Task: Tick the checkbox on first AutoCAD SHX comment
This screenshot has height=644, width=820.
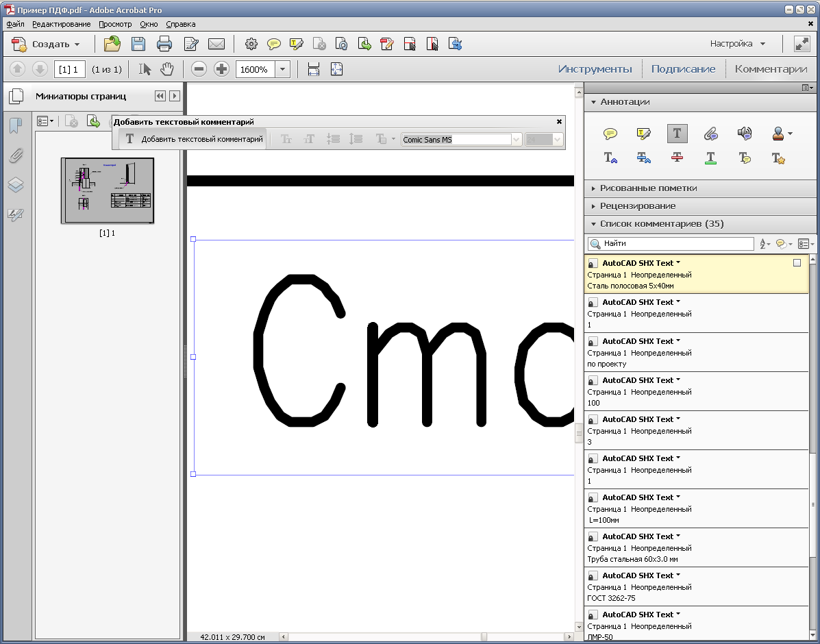Action: point(797,263)
